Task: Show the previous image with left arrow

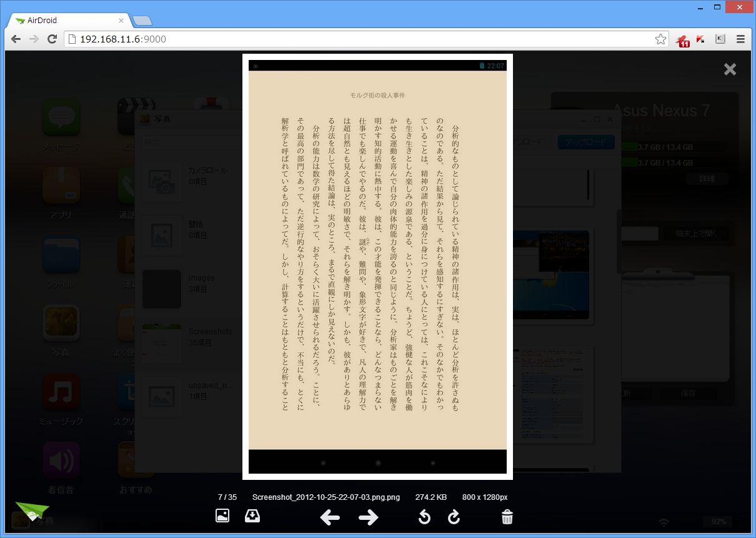Action: click(x=330, y=517)
